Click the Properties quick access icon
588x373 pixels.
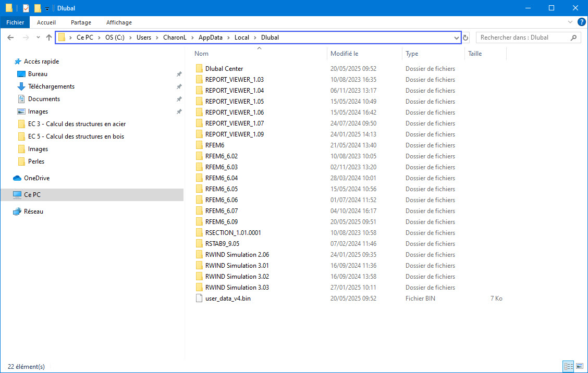[x=26, y=8]
